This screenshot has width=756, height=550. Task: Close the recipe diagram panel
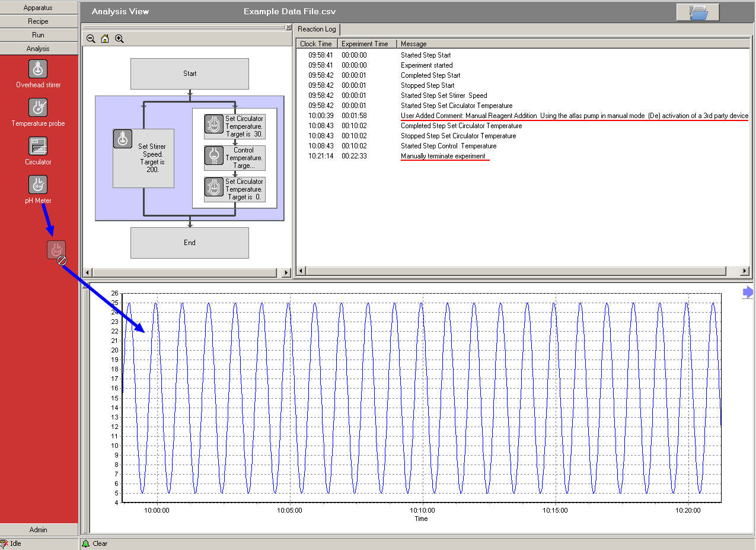288,27
